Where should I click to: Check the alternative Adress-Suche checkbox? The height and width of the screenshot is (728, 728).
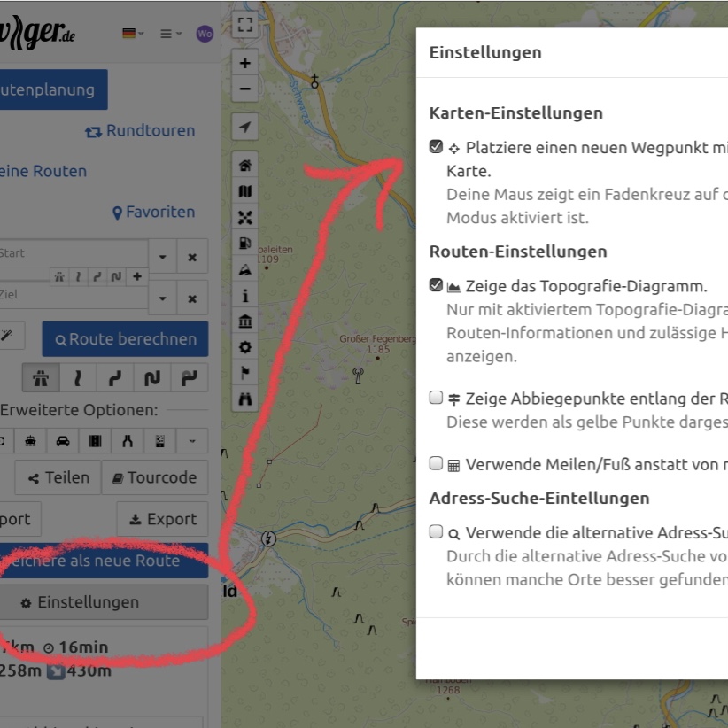coord(436,532)
